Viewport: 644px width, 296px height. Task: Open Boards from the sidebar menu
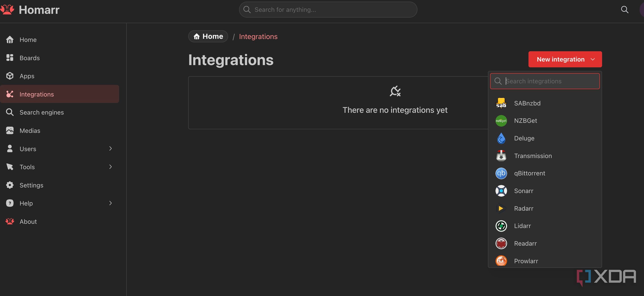click(x=60, y=58)
